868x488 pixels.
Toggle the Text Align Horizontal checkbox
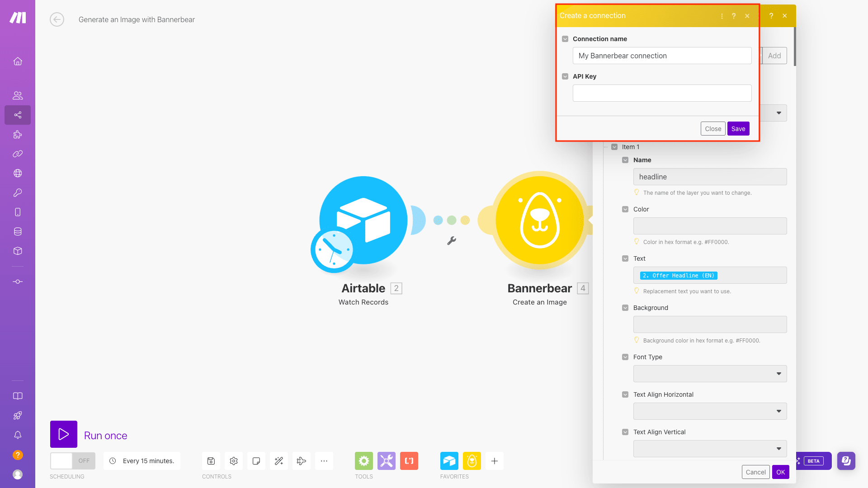(625, 394)
